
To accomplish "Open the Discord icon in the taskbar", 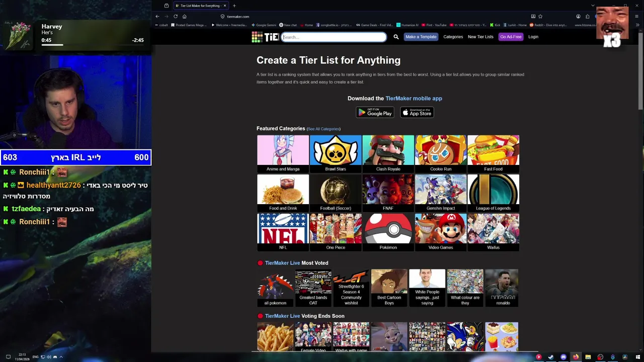I will coord(563,357).
